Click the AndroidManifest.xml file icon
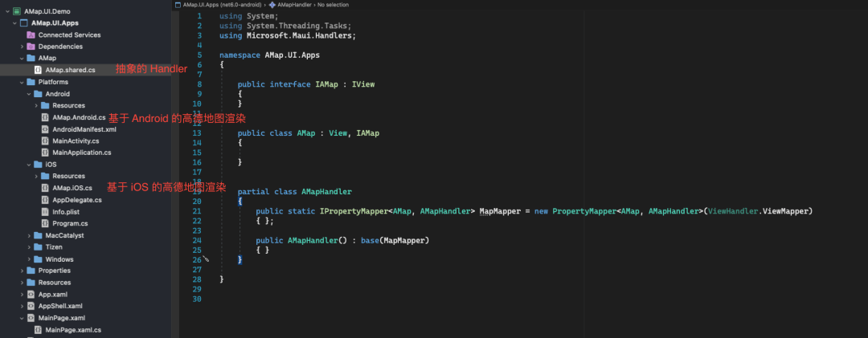This screenshot has width=868, height=338. [x=45, y=129]
